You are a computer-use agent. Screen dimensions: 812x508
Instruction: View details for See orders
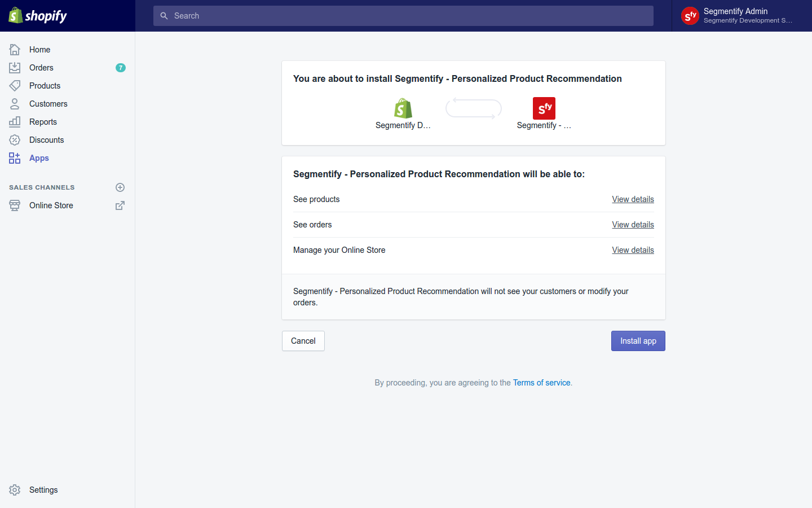633,225
